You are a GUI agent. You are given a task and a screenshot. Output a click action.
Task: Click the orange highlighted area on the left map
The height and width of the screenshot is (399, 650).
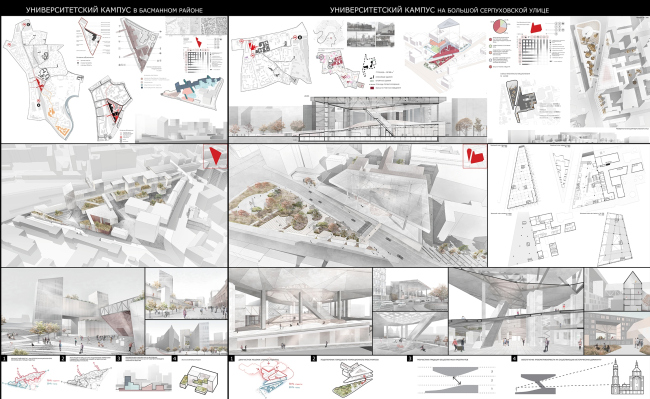(x=62, y=130)
